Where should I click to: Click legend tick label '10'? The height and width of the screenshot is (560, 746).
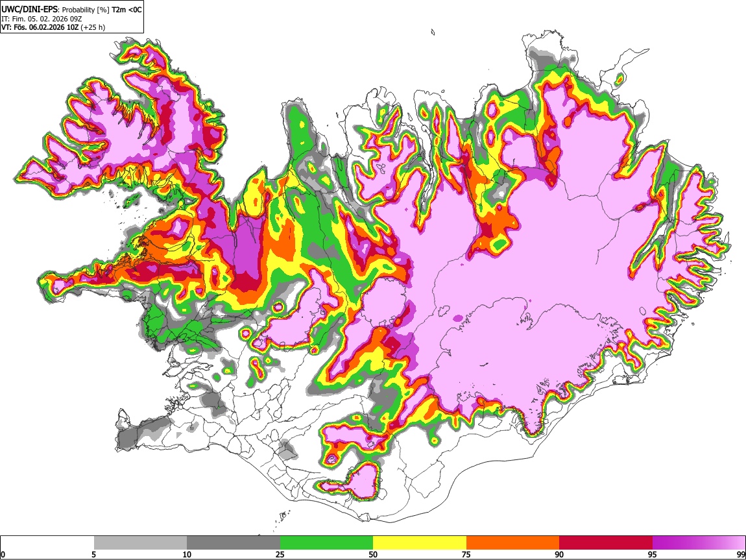tap(187, 554)
